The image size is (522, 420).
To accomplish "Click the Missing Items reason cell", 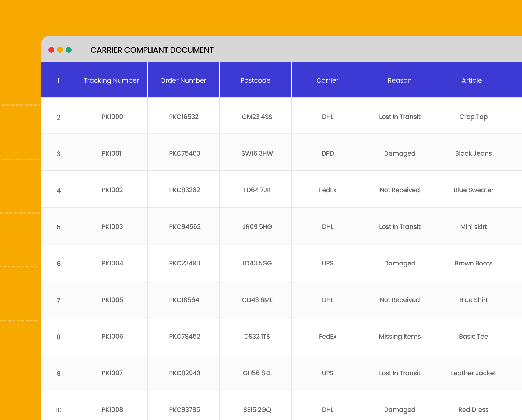I will (x=400, y=337).
